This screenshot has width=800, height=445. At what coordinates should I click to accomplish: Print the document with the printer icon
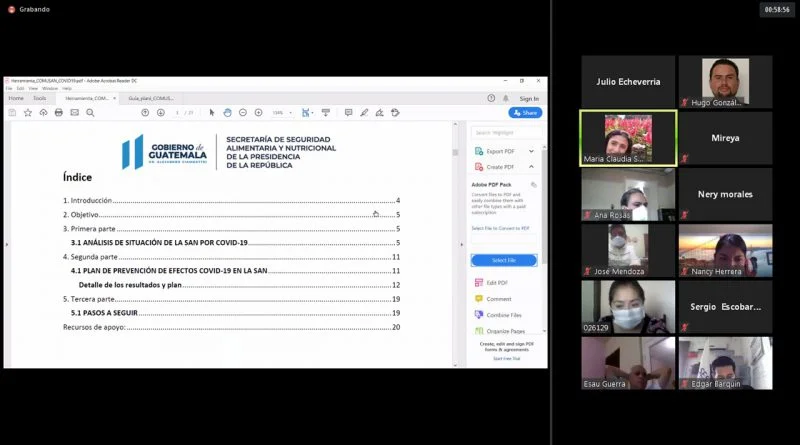(x=59, y=113)
